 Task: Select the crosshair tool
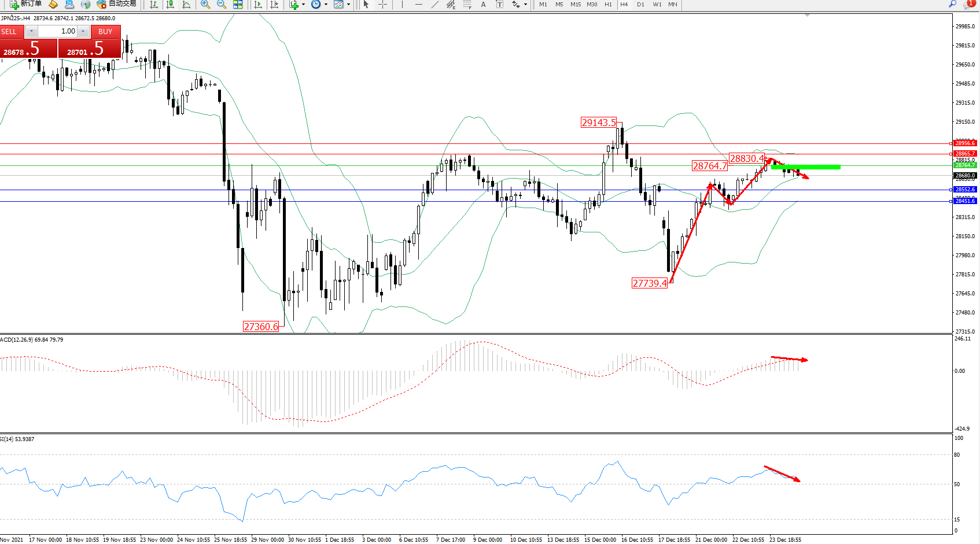point(382,5)
